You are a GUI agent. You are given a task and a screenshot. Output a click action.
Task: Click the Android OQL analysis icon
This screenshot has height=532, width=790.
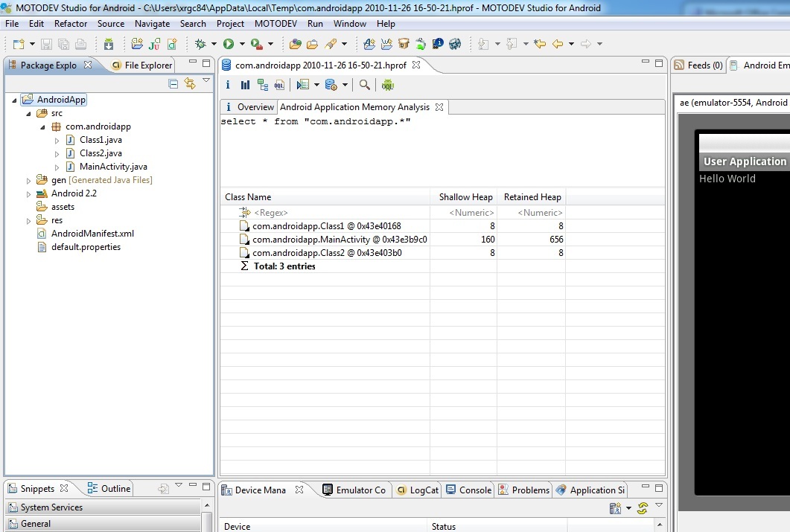click(x=387, y=85)
